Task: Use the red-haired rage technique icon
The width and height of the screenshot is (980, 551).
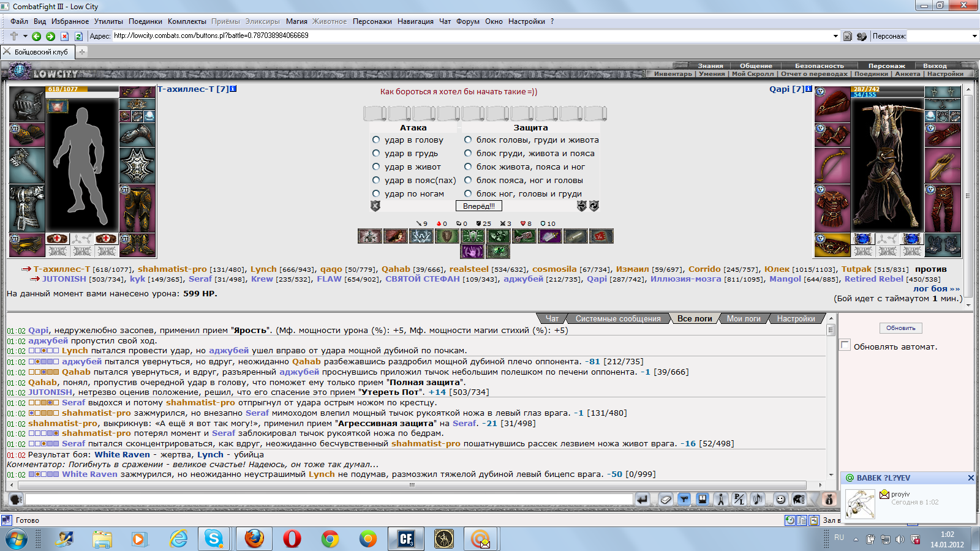Action: [x=396, y=236]
